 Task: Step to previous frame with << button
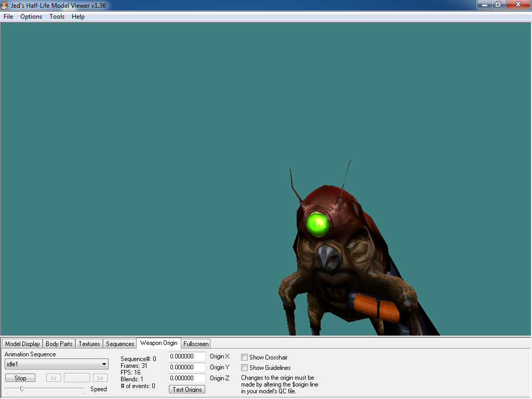pos(54,378)
